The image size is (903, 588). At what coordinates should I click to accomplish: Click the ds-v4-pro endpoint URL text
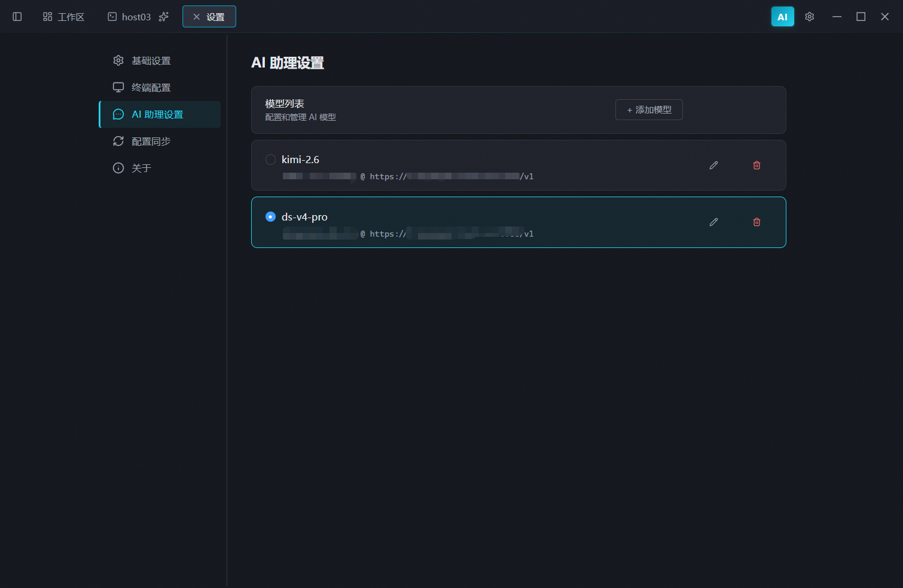tap(451, 234)
